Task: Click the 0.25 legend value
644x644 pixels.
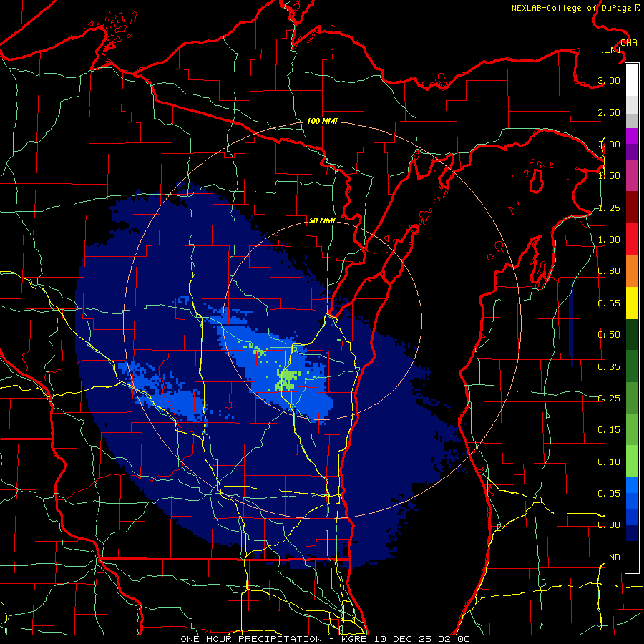Action: pyautogui.click(x=609, y=399)
